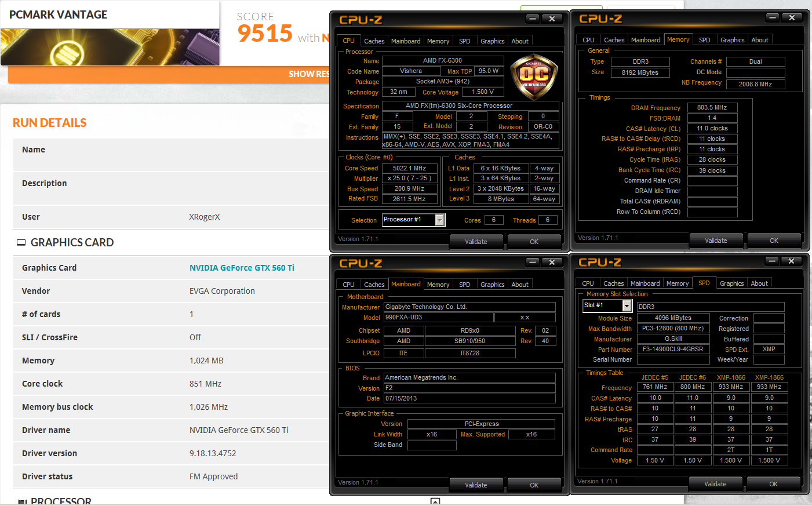Go to About tab in the Gigabyte motherboard window
This screenshot has height=506, width=812.
click(x=520, y=285)
